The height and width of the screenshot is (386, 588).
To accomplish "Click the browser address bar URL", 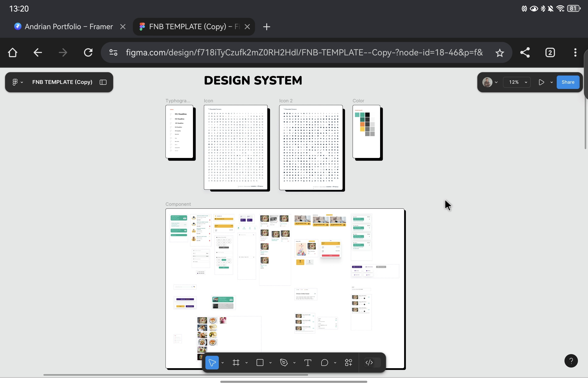I will 304,53.
